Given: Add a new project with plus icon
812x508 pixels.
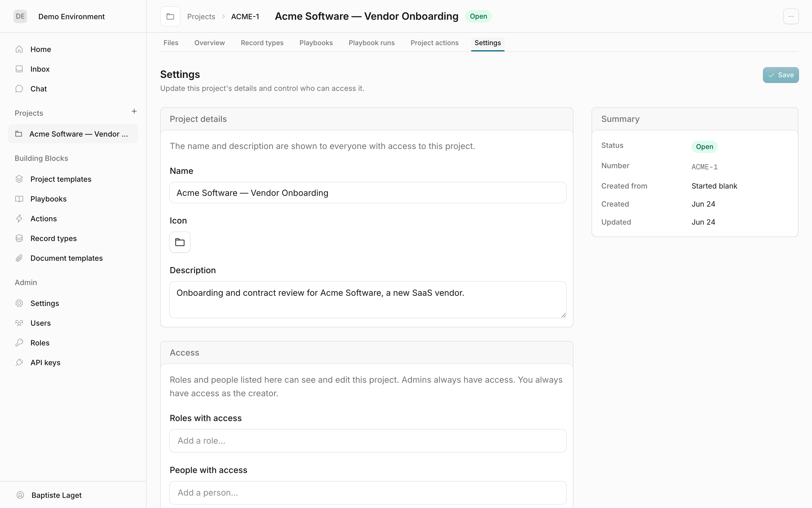Looking at the screenshot, I should click(134, 111).
